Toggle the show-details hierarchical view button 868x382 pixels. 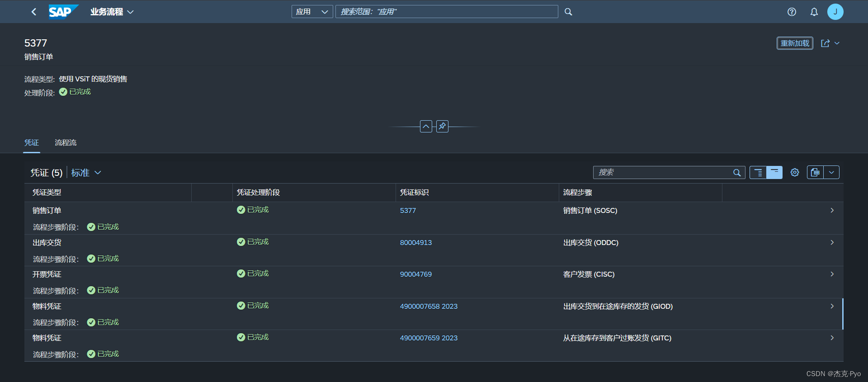click(758, 172)
